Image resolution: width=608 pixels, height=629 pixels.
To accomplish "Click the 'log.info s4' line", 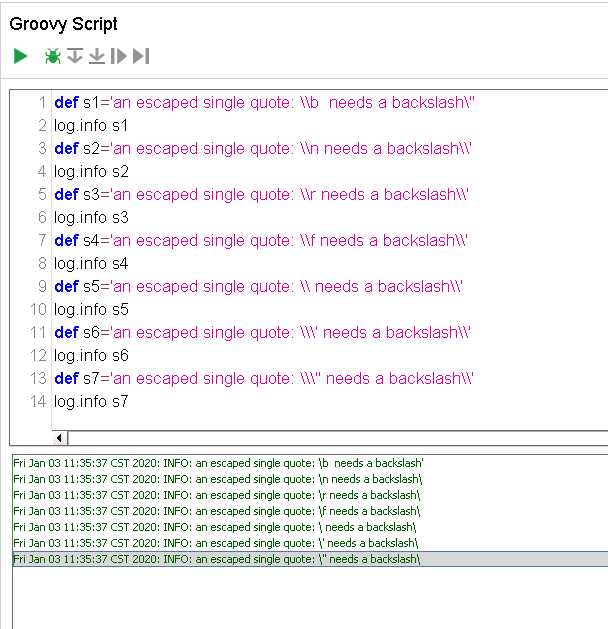I will click(91, 264).
